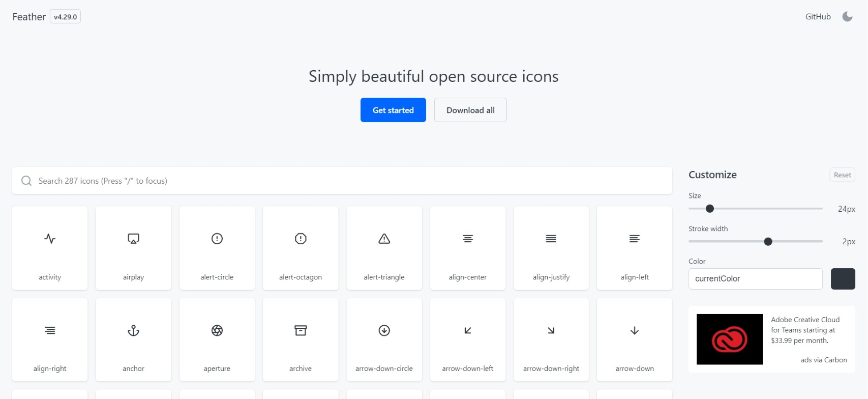Click the Get started button
Screen dimensions: 868x399
coord(393,110)
